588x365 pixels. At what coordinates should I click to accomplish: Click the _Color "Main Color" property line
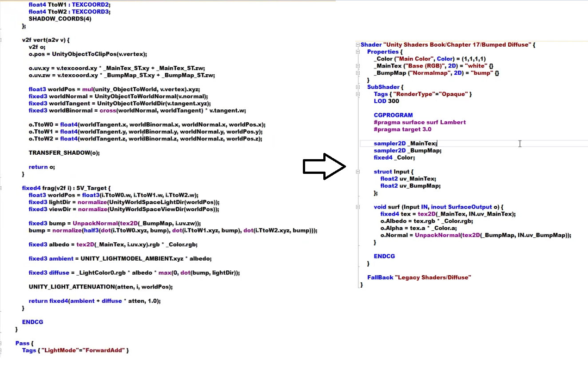tap(429, 59)
